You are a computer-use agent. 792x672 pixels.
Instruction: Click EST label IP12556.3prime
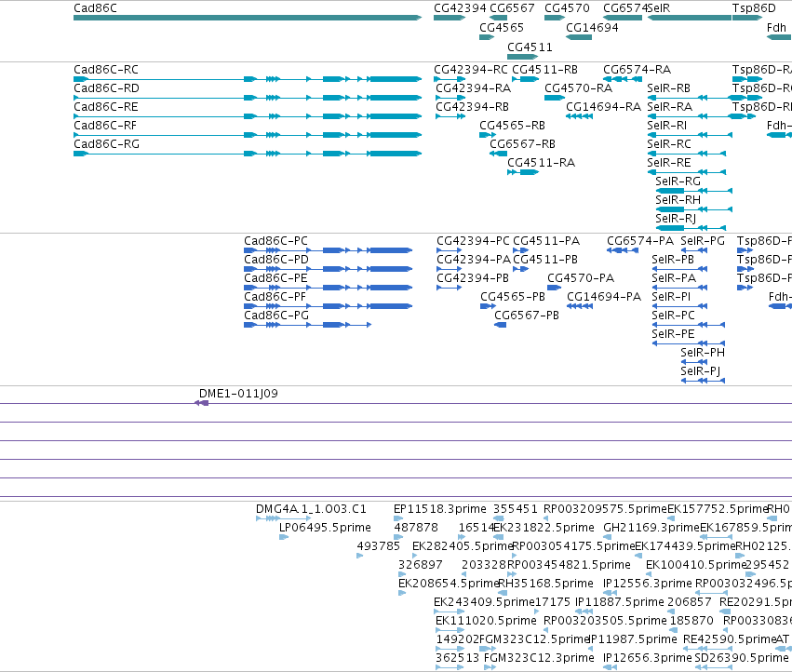(648, 584)
